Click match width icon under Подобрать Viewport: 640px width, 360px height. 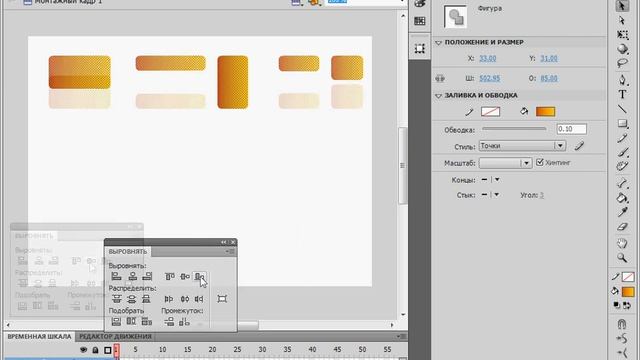pyautogui.click(x=116, y=322)
